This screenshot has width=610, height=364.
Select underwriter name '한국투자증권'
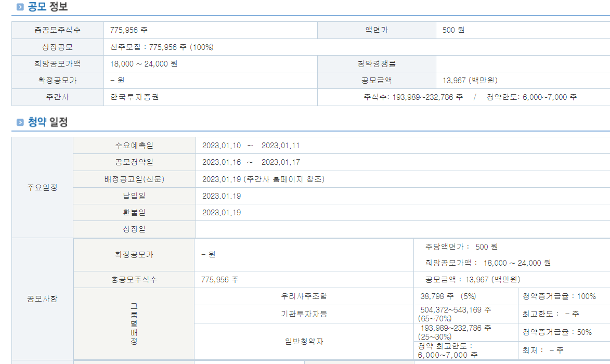pos(135,97)
